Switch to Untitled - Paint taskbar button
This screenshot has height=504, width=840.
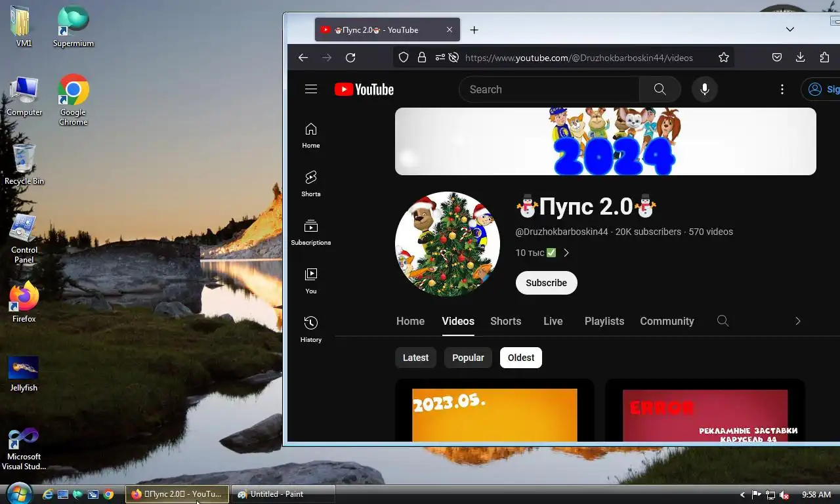point(283,494)
